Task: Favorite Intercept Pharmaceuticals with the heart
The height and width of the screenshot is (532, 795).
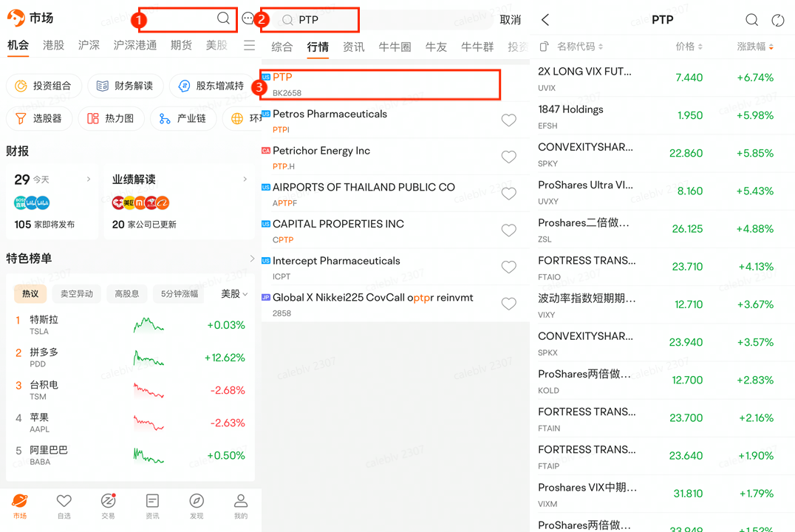Action: click(x=508, y=267)
